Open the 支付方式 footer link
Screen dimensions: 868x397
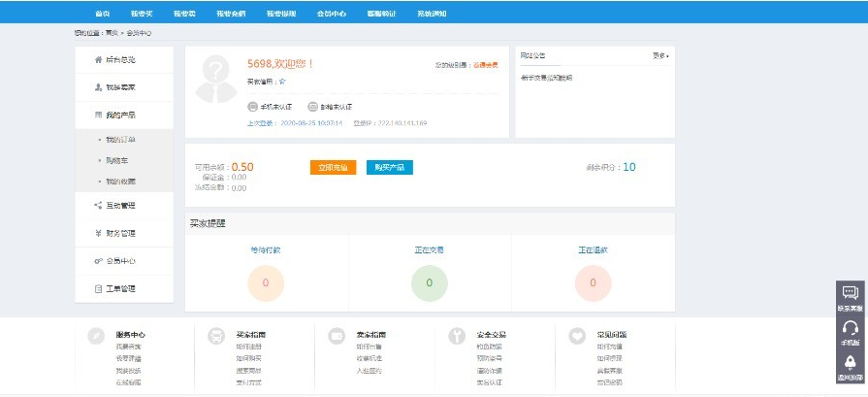[248, 382]
